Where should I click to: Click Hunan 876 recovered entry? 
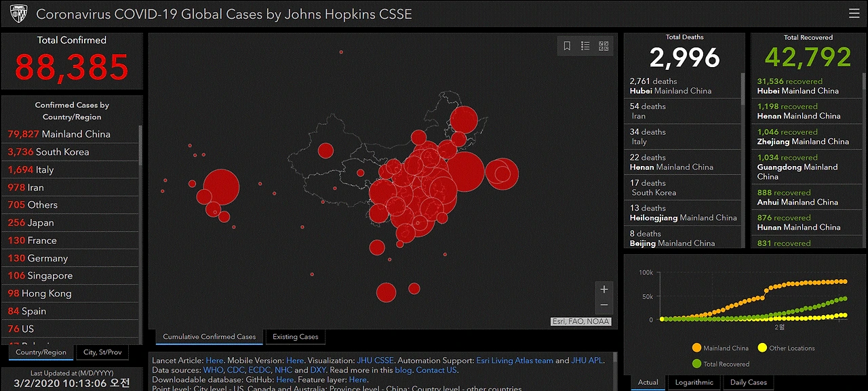pos(807,222)
